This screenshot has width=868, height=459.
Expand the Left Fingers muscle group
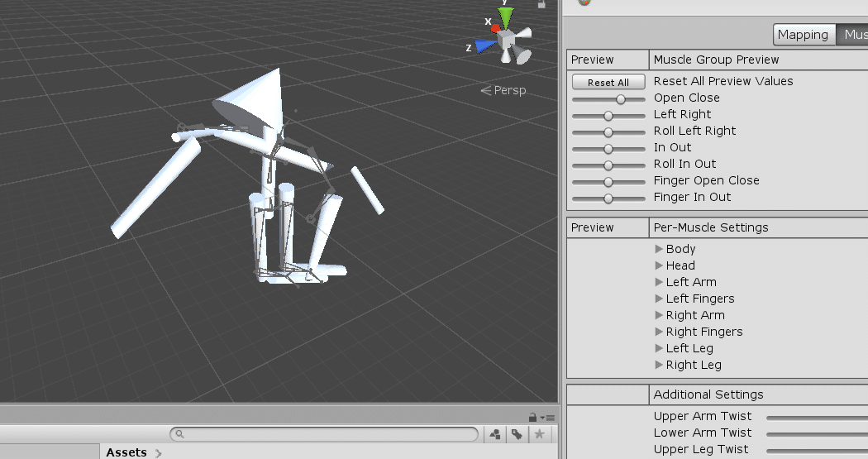click(x=659, y=299)
